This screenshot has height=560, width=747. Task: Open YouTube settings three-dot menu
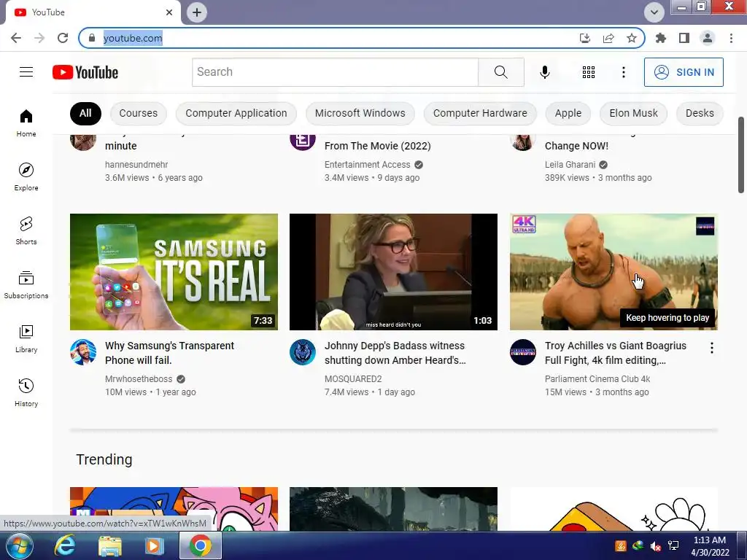[x=623, y=72]
